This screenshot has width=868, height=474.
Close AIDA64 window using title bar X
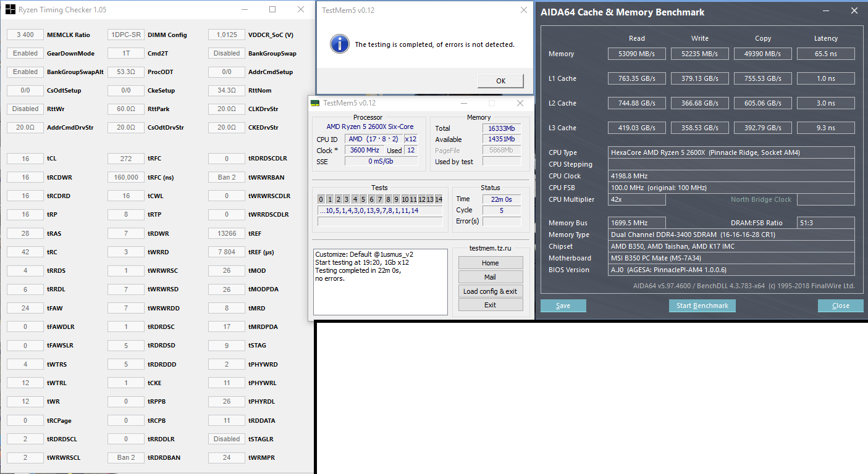click(853, 10)
